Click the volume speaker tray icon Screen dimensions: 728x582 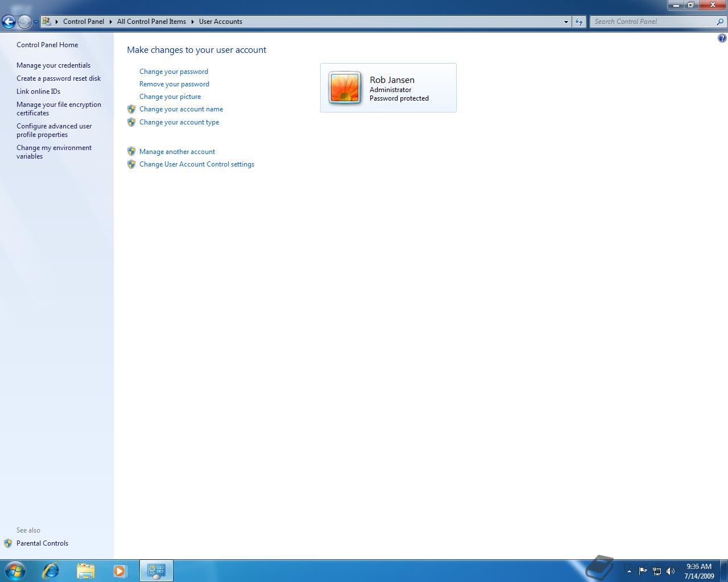click(671, 571)
